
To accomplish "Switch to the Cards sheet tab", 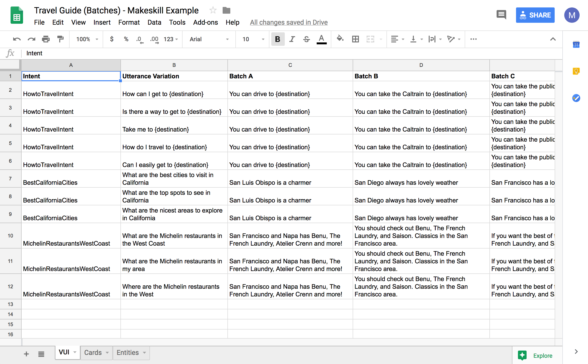I will [93, 352].
